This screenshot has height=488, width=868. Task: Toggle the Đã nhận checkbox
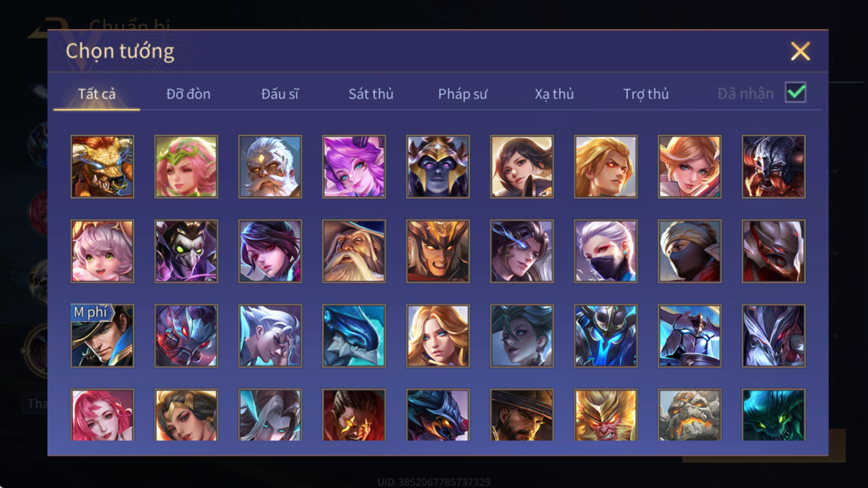pyautogui.click(x=796, y=93)
